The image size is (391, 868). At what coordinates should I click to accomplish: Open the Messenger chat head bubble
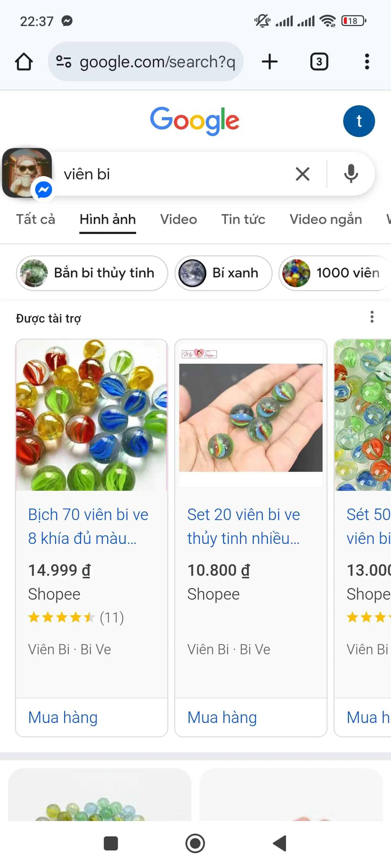point(28,173)
